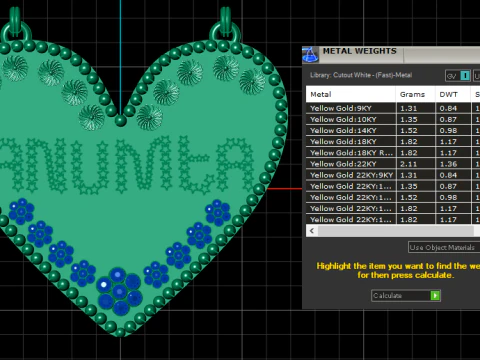
Task: Click the 1.36 DWT value for Yellow Gold:22KY
Action: (448, 164)
